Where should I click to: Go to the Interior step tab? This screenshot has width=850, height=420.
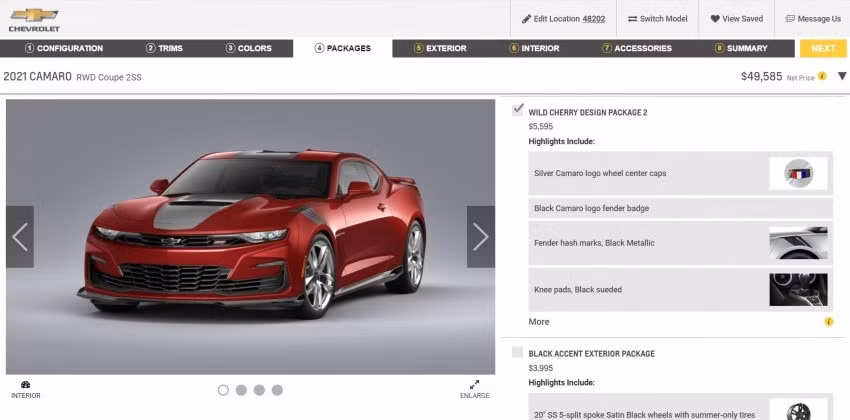534,48
